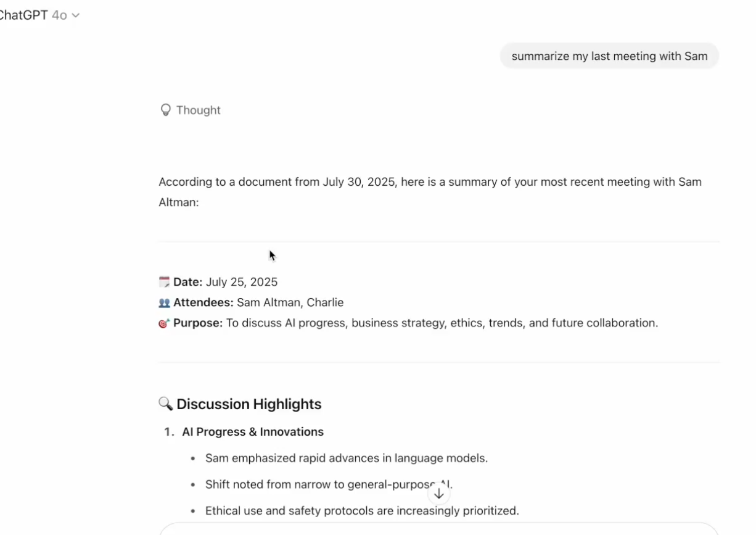
Task: Select the "AI Progress & Innovations" list item
Action: click(x=252, y=432)
